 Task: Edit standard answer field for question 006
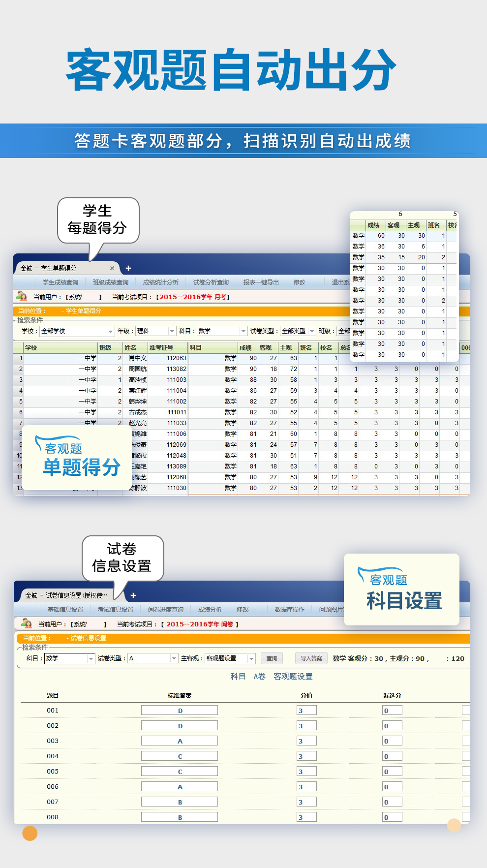(180, 787)
